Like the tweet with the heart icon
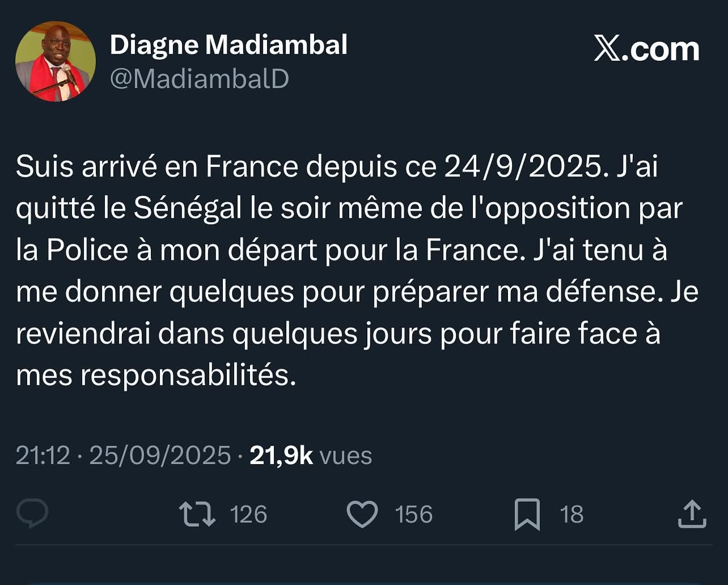 (362, 514)
